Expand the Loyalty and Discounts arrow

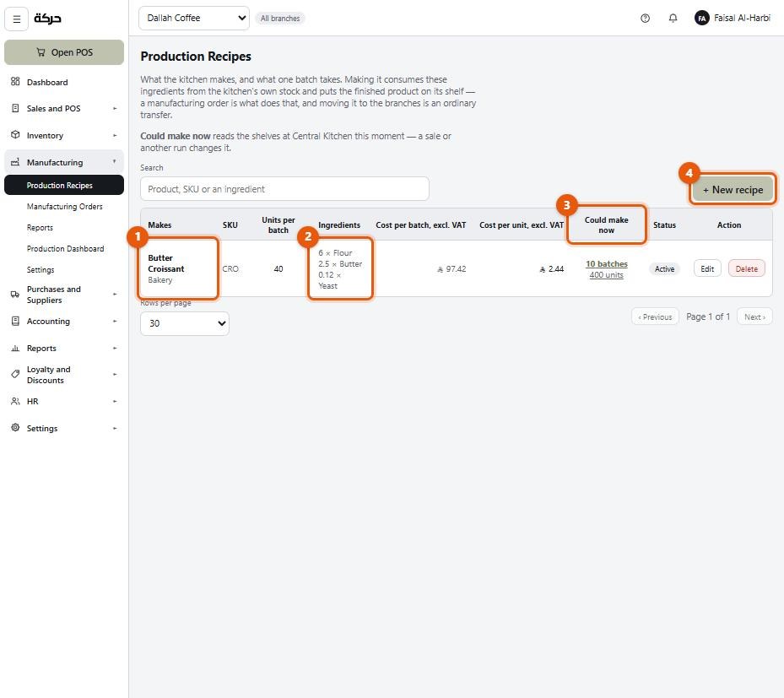coord(115,375)
